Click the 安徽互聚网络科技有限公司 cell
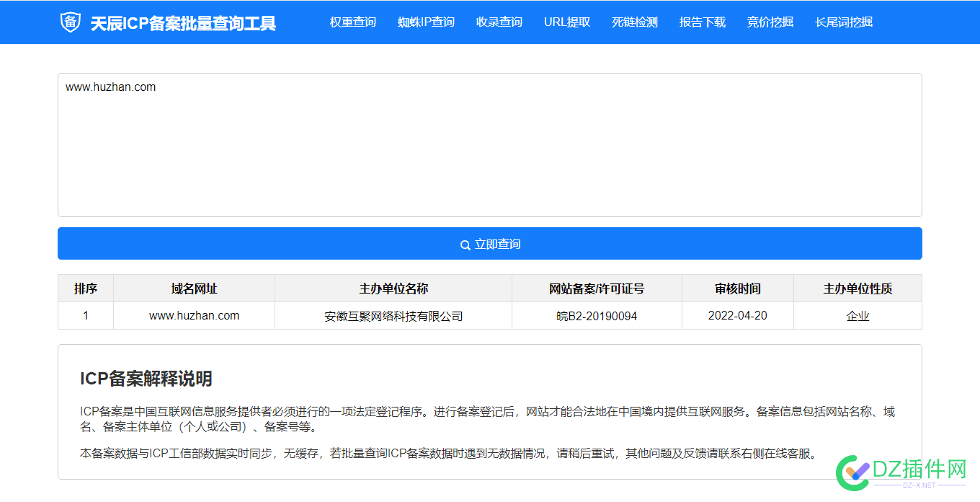Image resolution: width=980 pixels, height=502 pixels. click(x=393, y=316)
